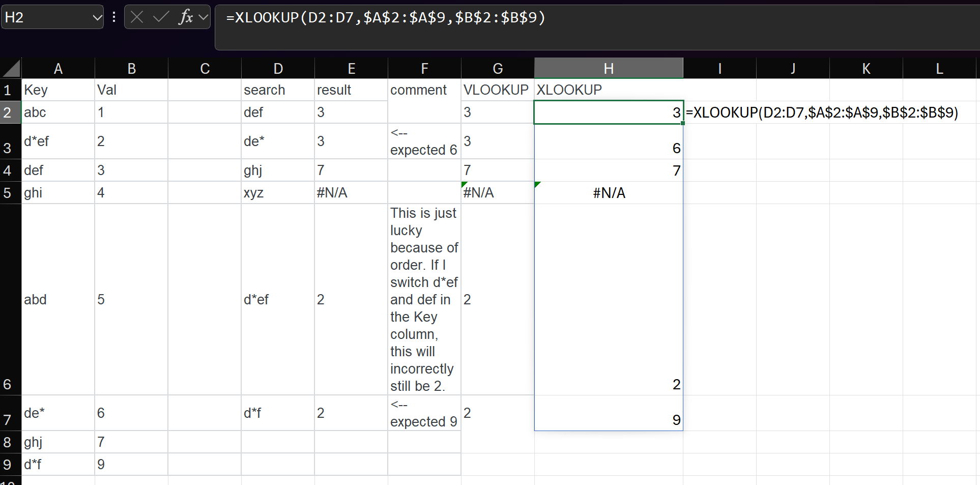Click the search cell 'd*f' in column D
The height and width of the screenshot is (485, 980).
278,413
